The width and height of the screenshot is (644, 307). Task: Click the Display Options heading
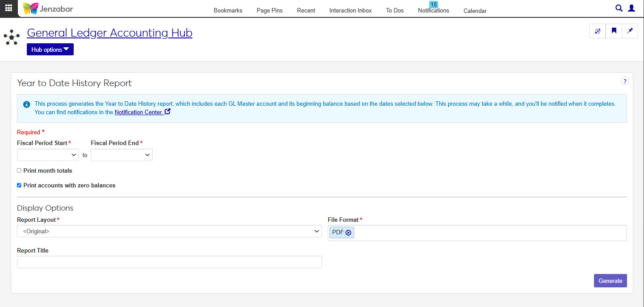pyautogui.click(x=45, y=208)
